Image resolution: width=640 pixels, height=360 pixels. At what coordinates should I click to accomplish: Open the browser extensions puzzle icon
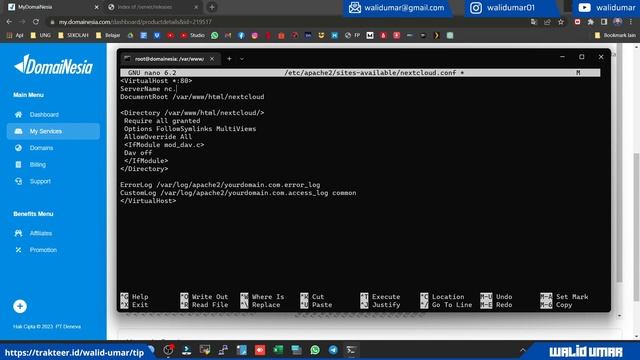[x=591, y=22]
